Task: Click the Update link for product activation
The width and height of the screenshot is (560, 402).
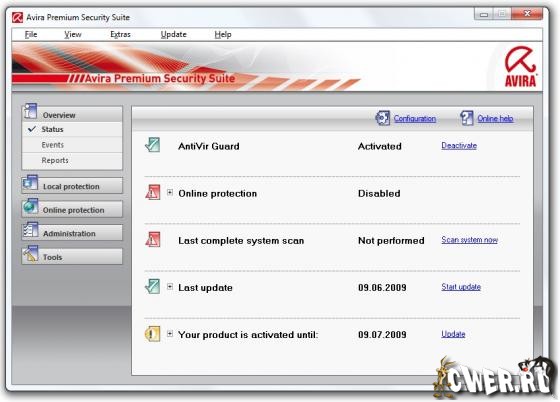Action: point(453,334)
